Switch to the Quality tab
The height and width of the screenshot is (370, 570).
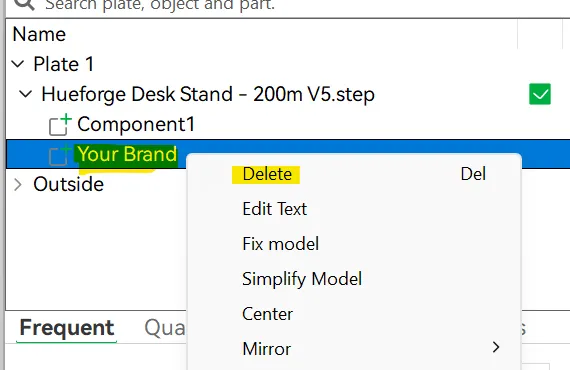pos(165,328)
